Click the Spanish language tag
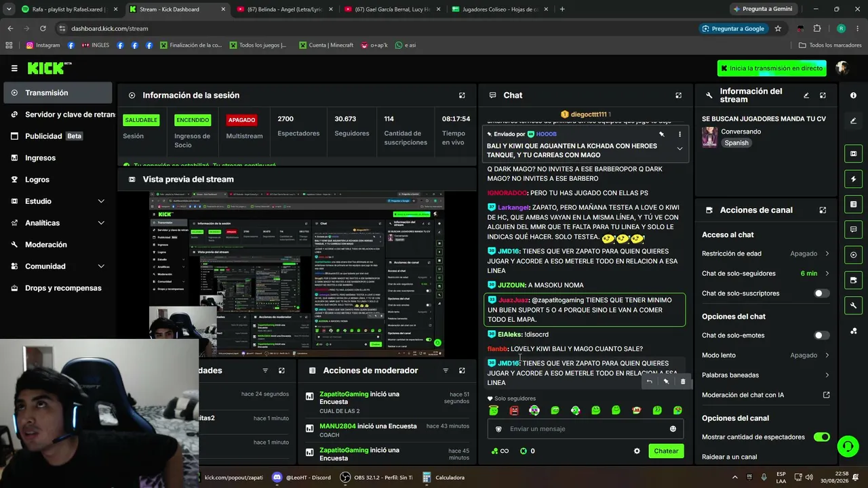868x488 pixels. click(x=736, y=143)
